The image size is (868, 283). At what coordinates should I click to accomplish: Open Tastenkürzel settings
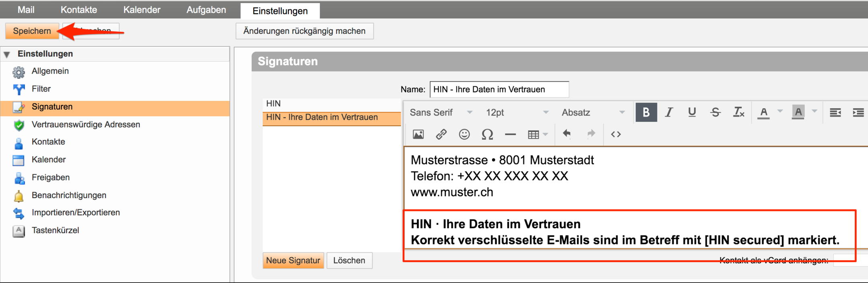pos(55,230)
